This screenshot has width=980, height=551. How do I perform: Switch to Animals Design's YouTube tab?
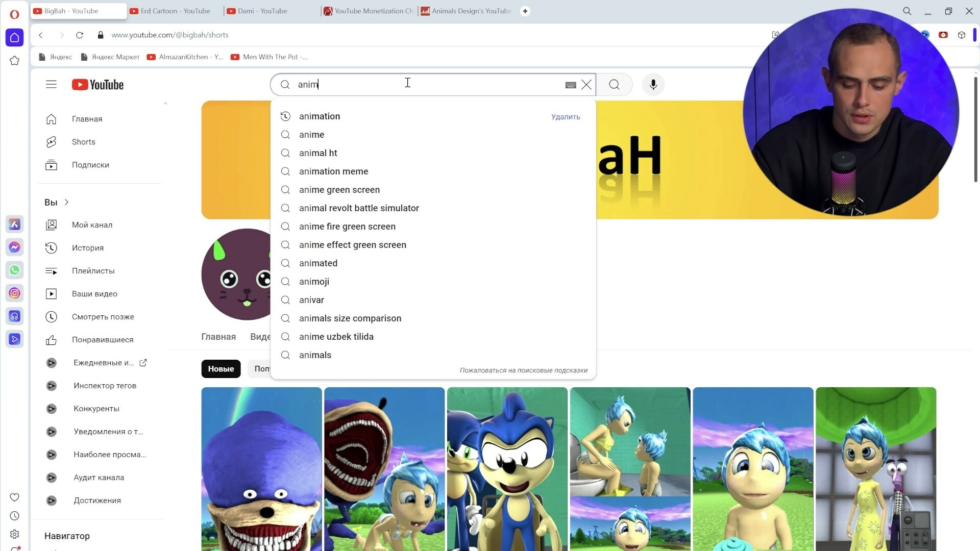click(x=465, y=11)
